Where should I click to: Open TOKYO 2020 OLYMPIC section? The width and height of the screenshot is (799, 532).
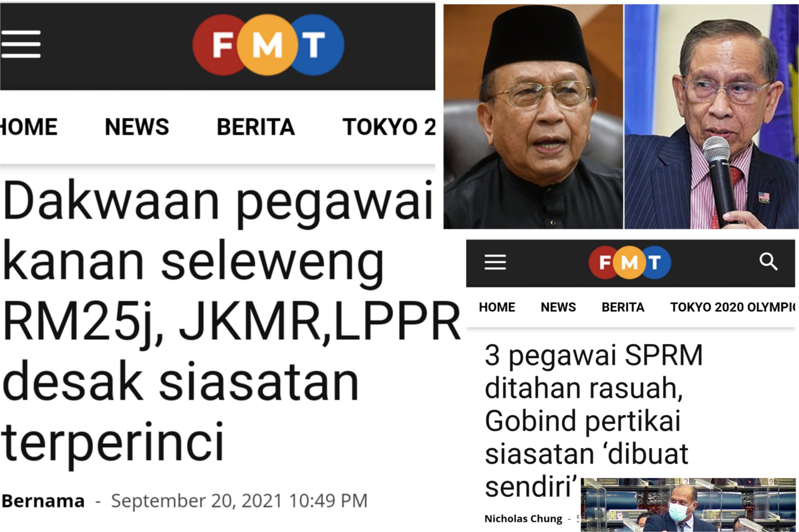tap(733, 307)
